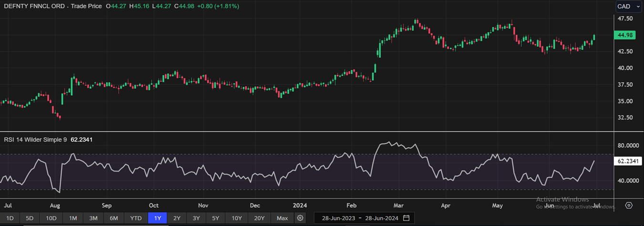The height and width of the screenshot is (226, 644).
Task: Select the YTD range
Action: tap(136, 218)
